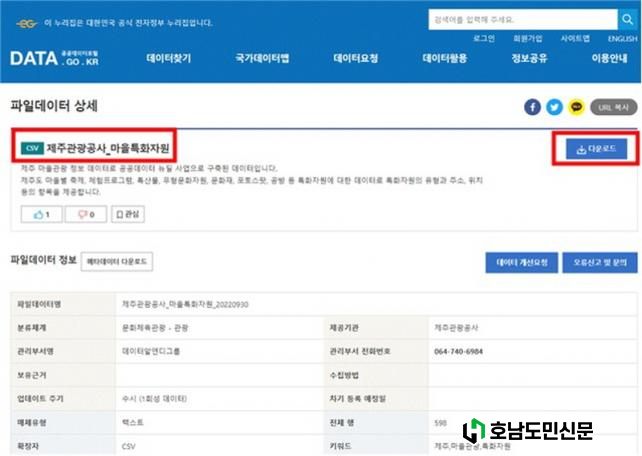Click the 전체 행 row label

pyautogui.click(x=341, y=422)
